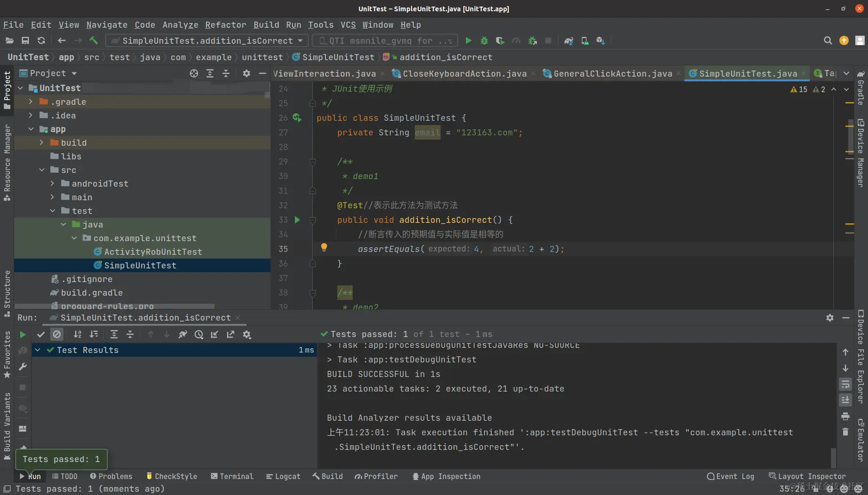868x495 pixels.
Task: Start debugging with the Debug bug icon
Action: [484, 41]
